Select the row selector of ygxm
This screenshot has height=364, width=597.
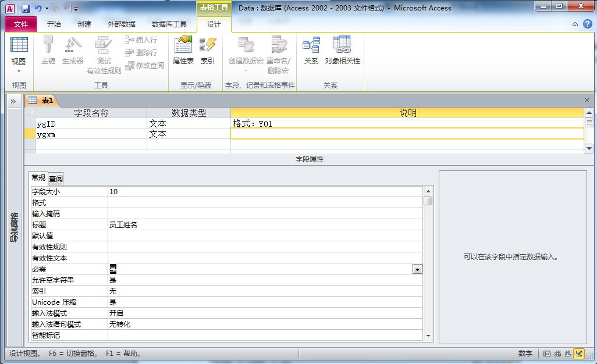pyautogui.click(x=30, y=134)
